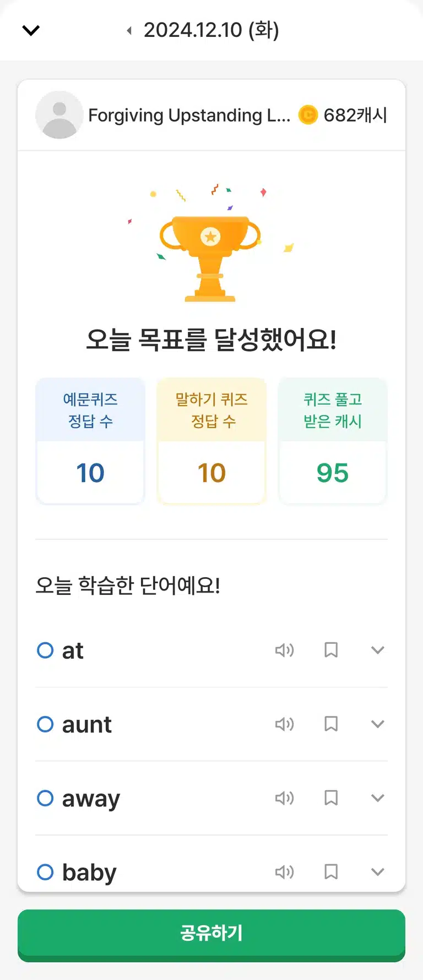Open the 말하기 퀴즈 정답 수 card
The width and height of the screenshot is (423, 980).
click(211, 441)
